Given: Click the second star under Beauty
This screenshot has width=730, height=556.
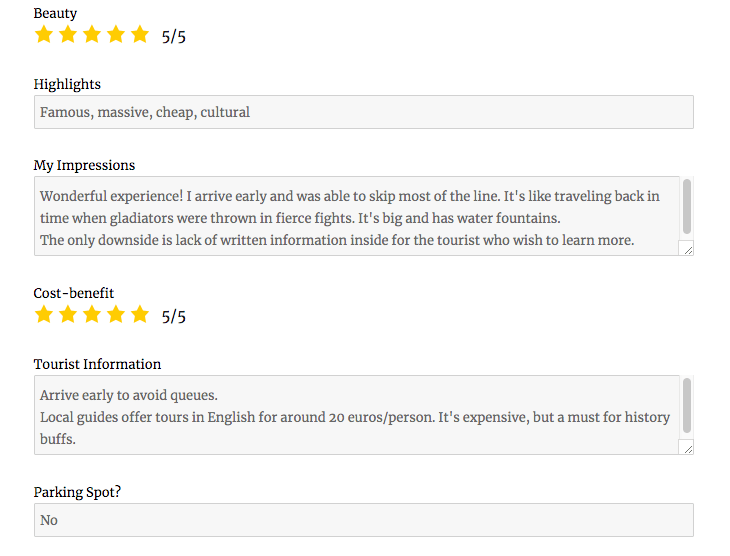Looking at the screenshot, I should [67, 35].
